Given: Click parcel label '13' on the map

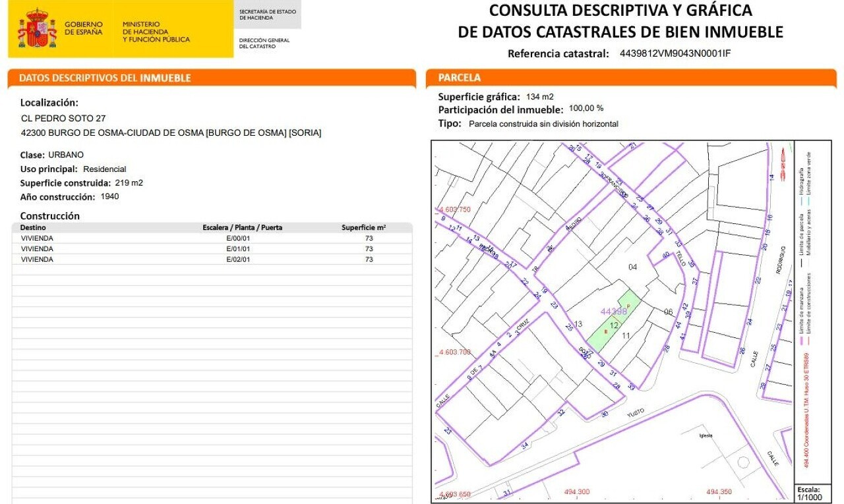Looking at the screenshot, I should [x=578, y=323].
